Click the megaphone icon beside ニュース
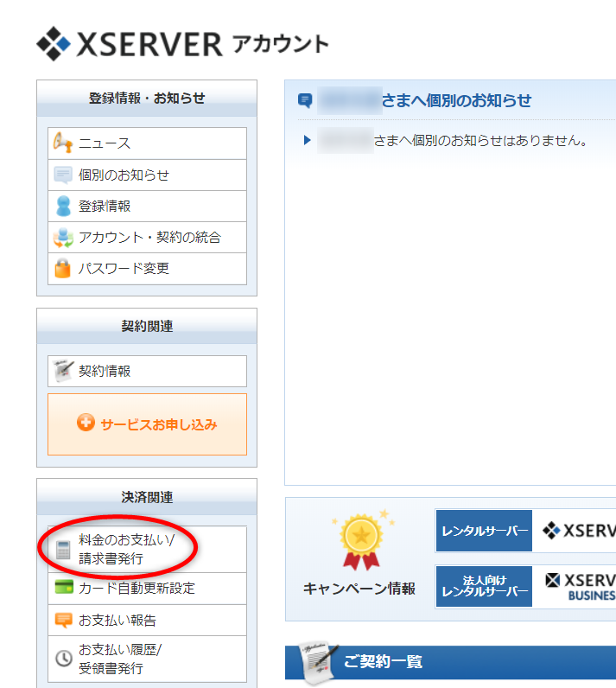This screenshot has width=616, height=688. [63, 143]
